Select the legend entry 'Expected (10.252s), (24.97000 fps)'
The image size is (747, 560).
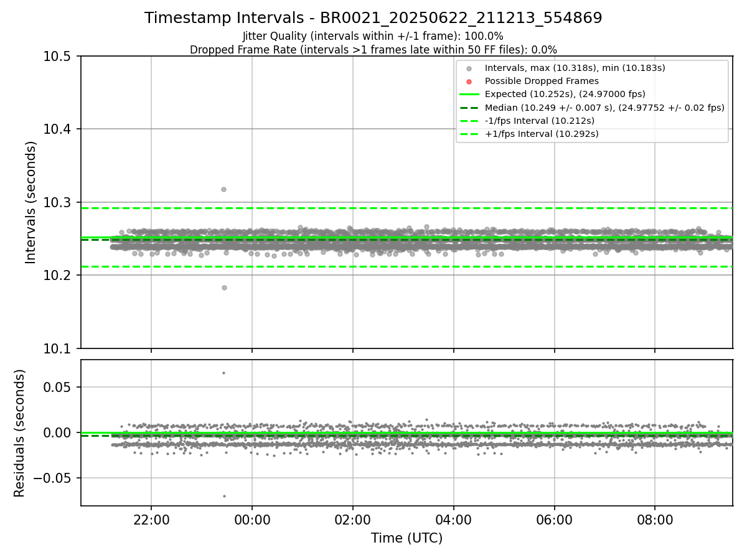pyautogui.click(x=565, y=94)
